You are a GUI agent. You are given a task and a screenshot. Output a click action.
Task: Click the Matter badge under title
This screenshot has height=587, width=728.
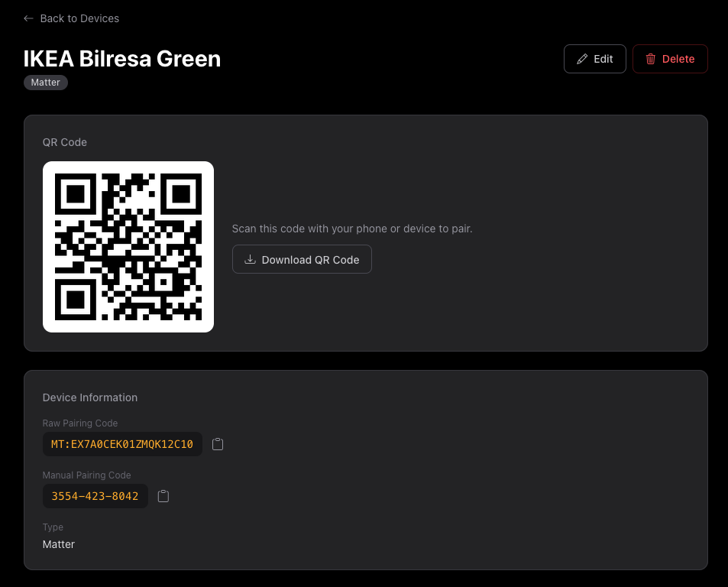[46, 83]
